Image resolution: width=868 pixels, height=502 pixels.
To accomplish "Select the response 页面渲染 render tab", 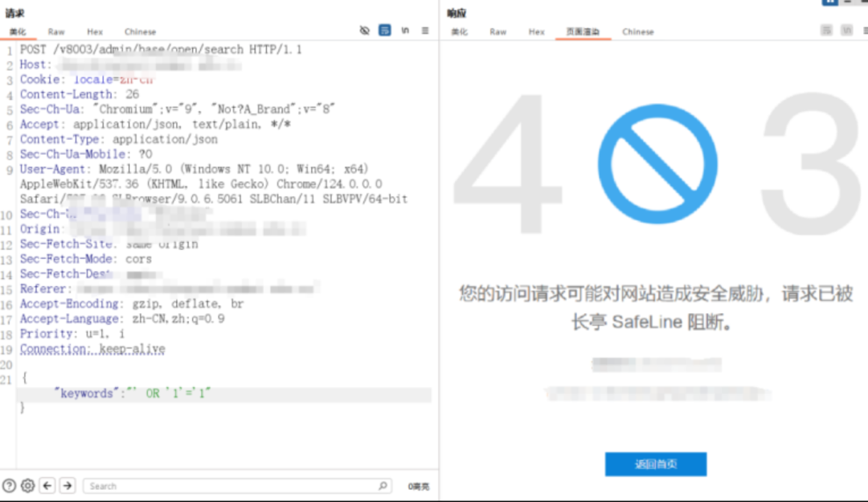I will pos(583,31).
